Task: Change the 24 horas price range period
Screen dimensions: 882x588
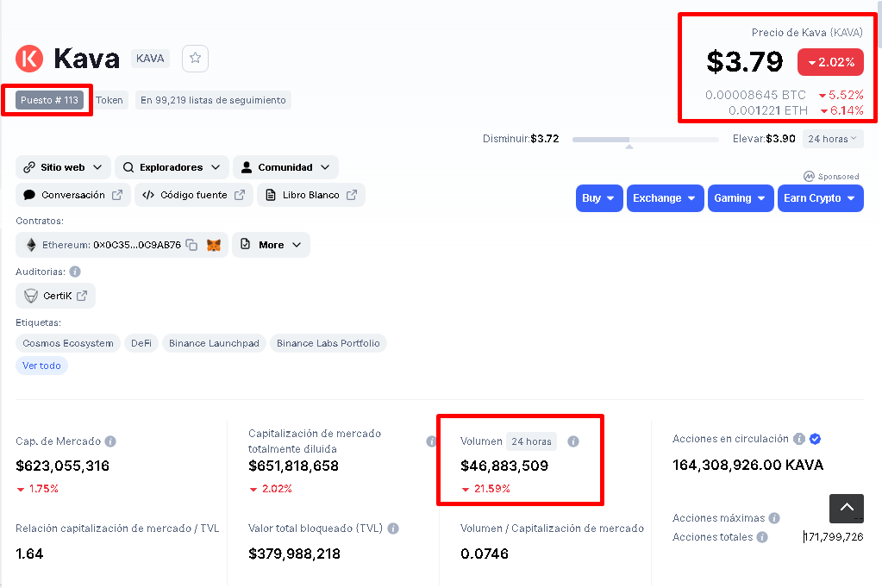Action: coord(833,139)
